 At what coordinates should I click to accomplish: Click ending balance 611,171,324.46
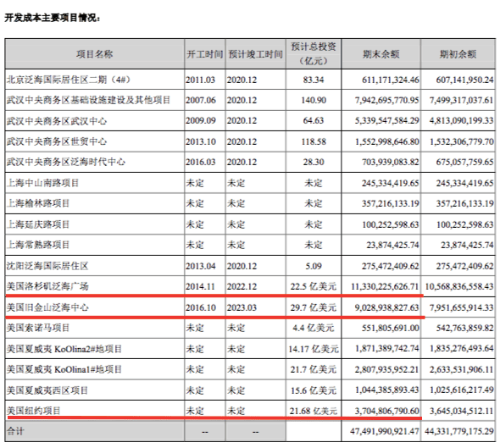coord(391,80)
